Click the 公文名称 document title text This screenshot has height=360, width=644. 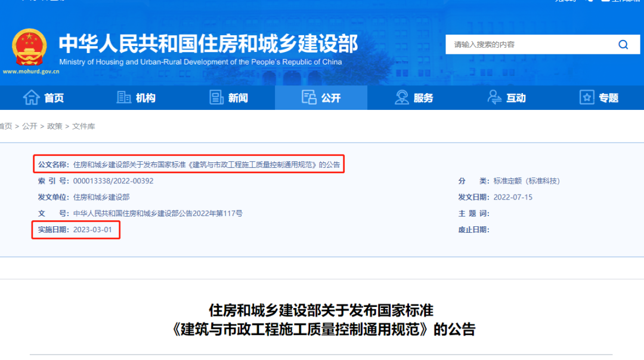coord(206,165)
